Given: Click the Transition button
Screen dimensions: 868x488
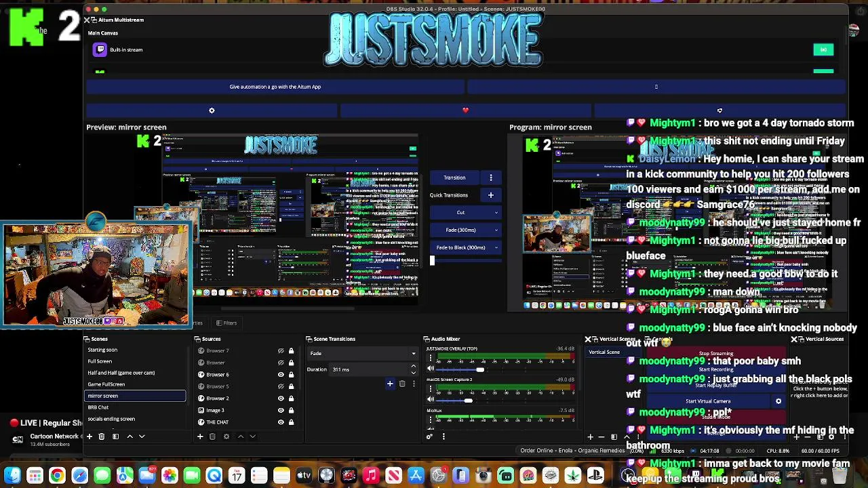Looking at the screenshot, I should [x=455, y=178].
